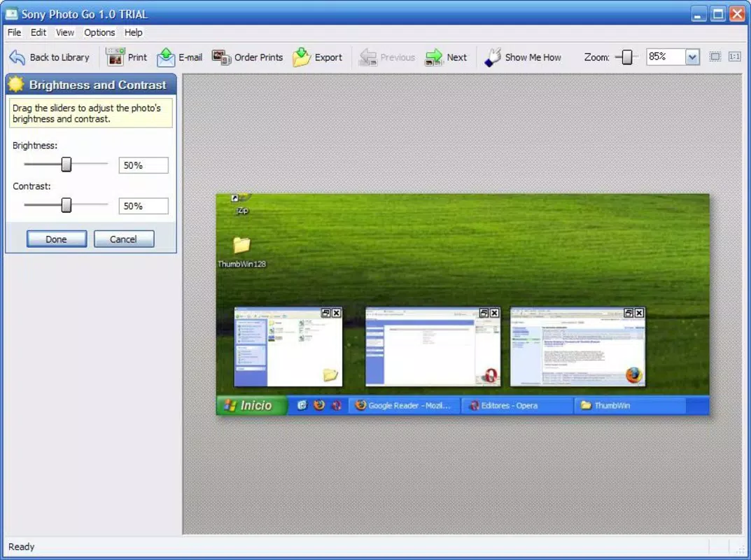The width and height of the screenshot is (751, 560).
Task: Minimize the Sony Photo Go window
Action: (699, 14)
